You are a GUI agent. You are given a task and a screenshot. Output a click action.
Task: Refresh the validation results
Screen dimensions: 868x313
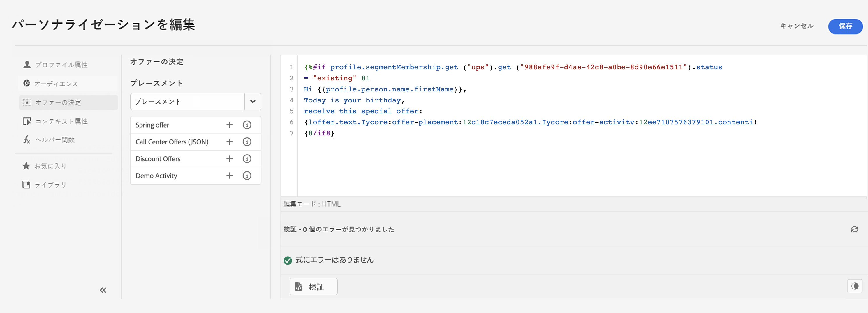(x=854, y=229)
